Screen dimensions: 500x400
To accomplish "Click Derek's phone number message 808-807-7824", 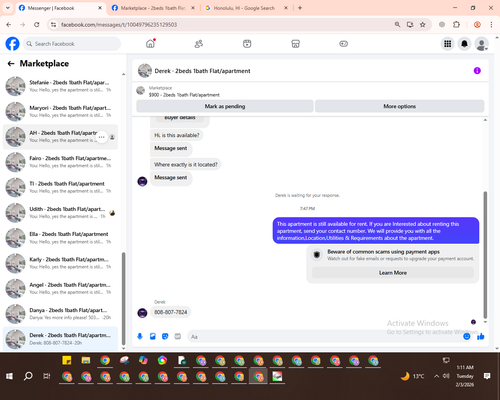I will point(171,312).
